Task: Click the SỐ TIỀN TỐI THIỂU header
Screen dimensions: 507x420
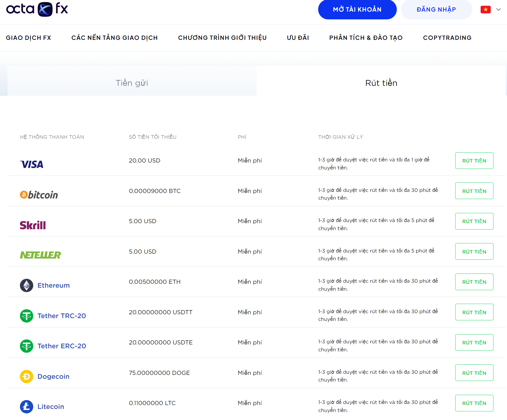Action: point(153,137)
